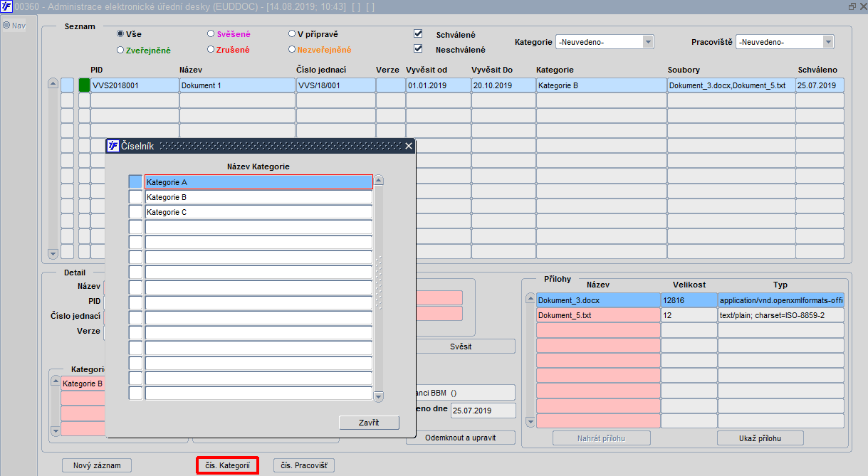Click scroll down arrow of Seznam table

[53, 253]
